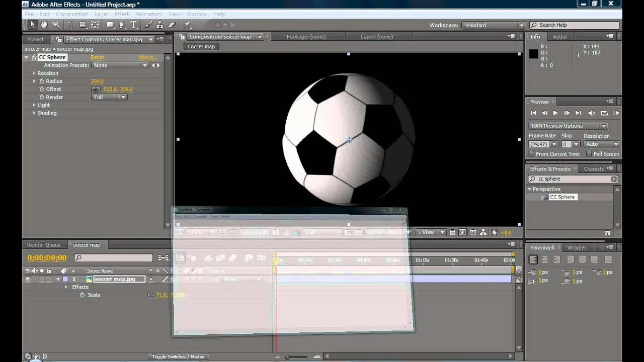Go to last frame in Preview
Viewport: 644px width, 362px height.
[579, 113]
